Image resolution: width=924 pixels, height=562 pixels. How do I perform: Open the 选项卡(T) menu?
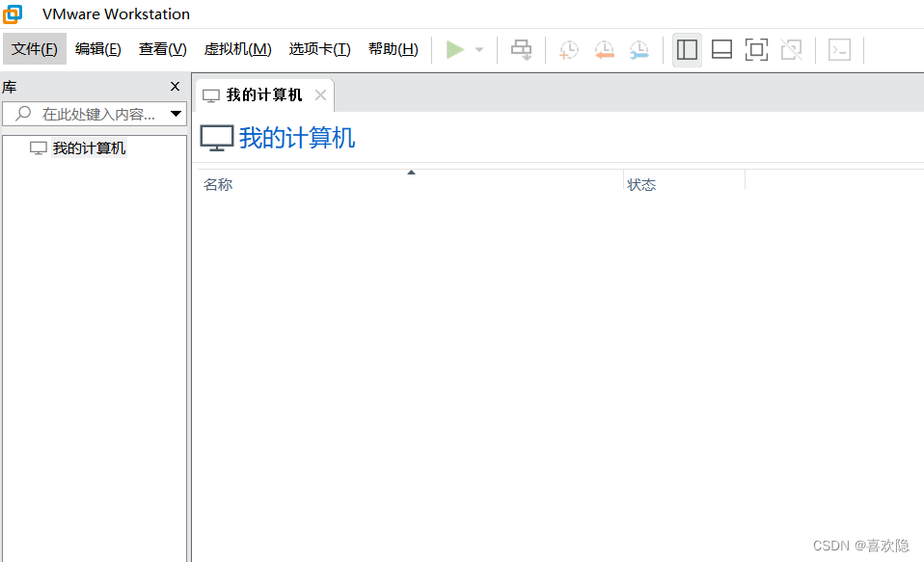pyautogui.click(x=320, y=49)
